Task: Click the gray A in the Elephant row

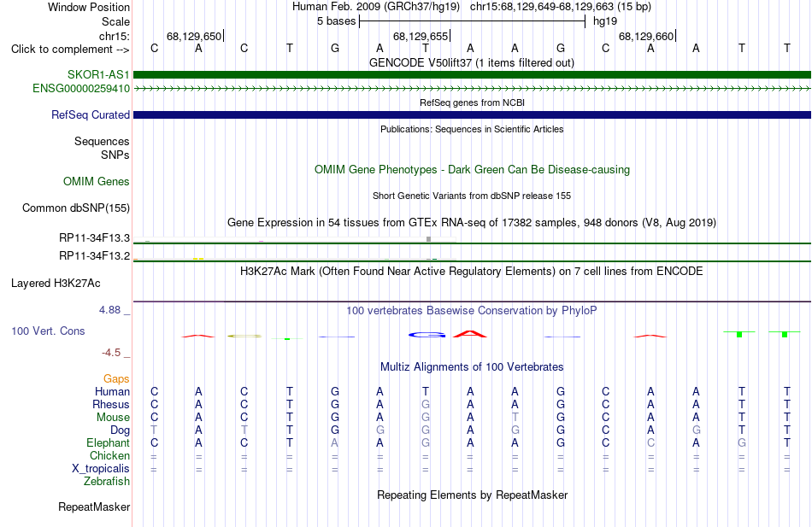Action: 335,442
